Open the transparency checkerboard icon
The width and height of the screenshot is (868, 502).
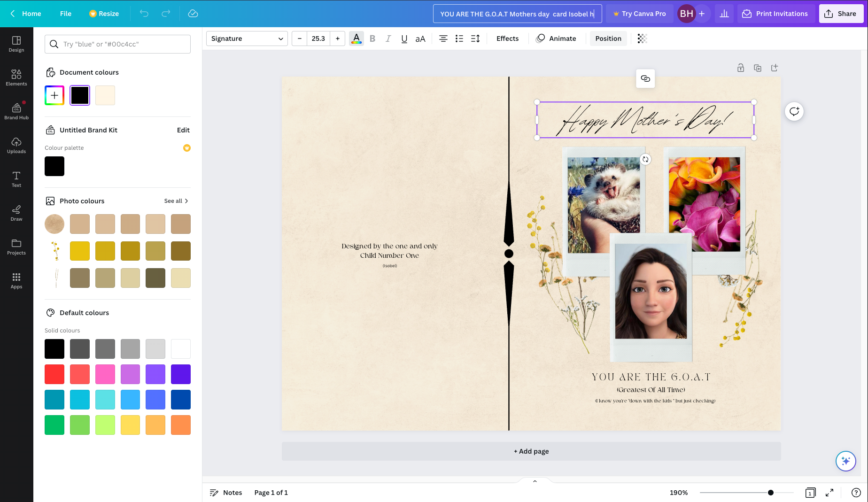click(642, 39)
